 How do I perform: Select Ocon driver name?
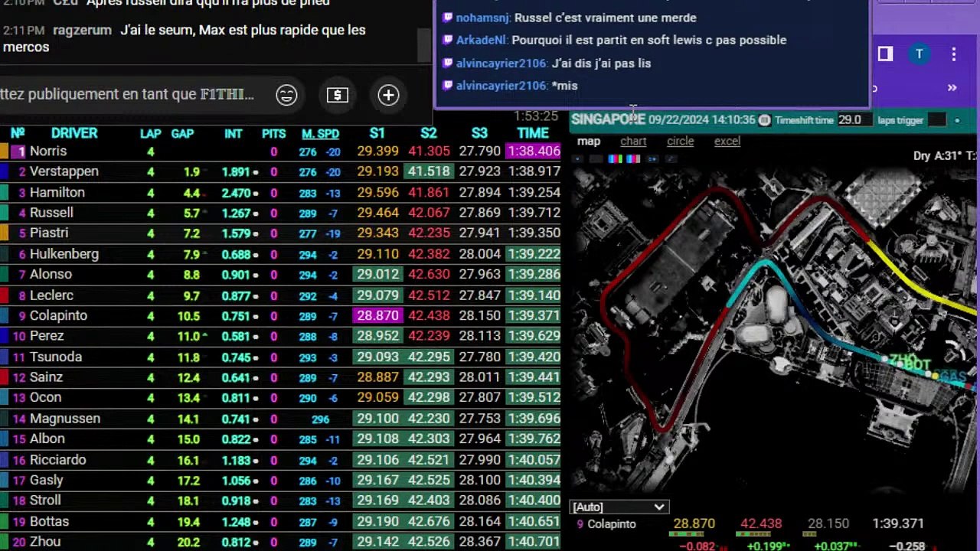click(x=45, y=397)
